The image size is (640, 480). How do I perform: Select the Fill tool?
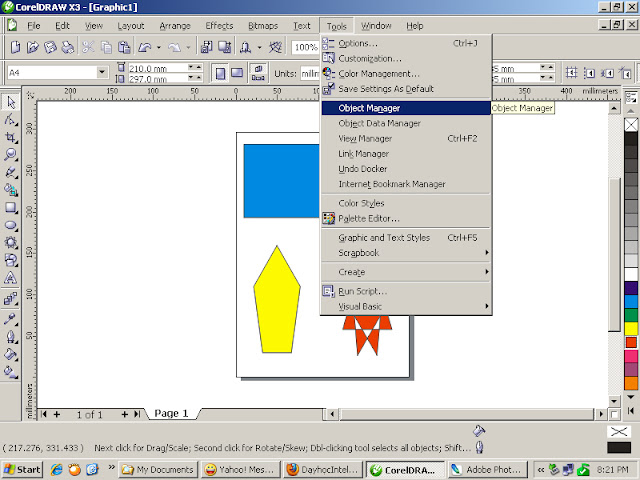10,354
